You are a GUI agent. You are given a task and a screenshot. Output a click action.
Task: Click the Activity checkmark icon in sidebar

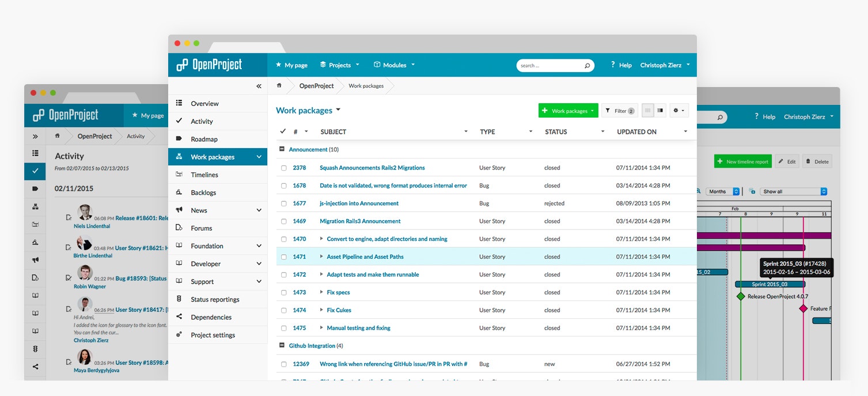tap(179, 121)
